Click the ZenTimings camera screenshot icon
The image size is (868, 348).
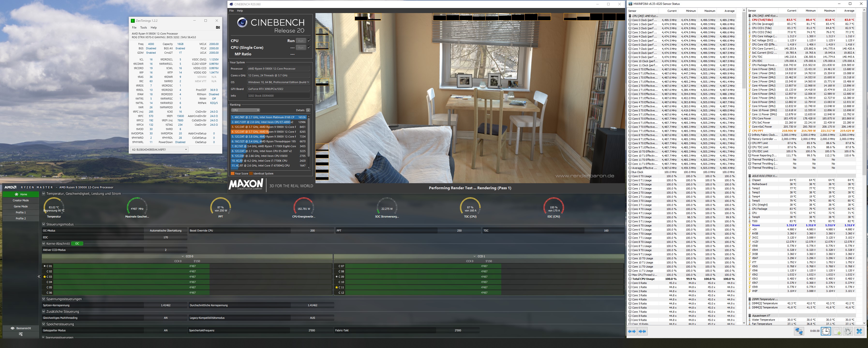click(218, 28)
